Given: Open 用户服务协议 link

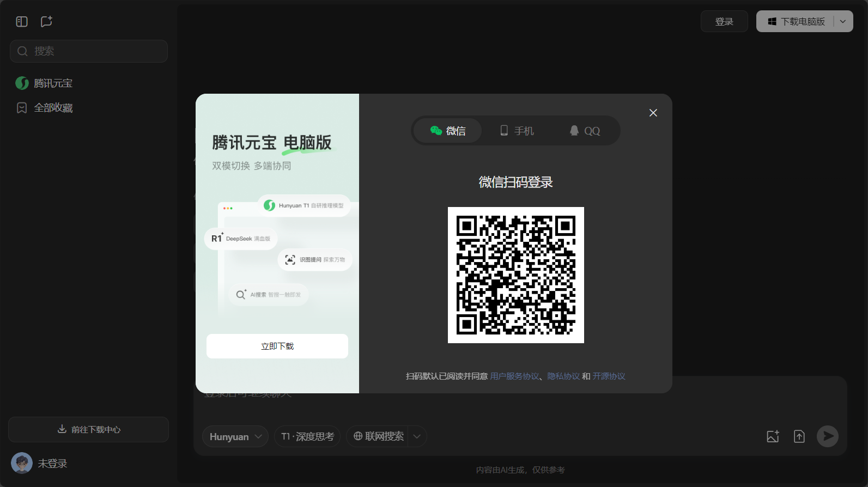Looking at the screenshot, I should [x=514, y=376].
